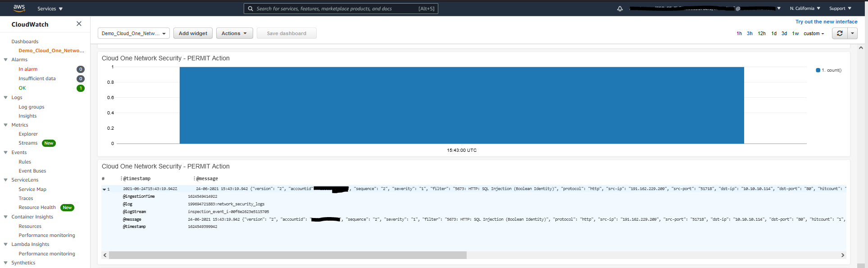Open Resource Health
Viewport: 868px width, 268px height.
pyautogui.click(x=37, y=207)
